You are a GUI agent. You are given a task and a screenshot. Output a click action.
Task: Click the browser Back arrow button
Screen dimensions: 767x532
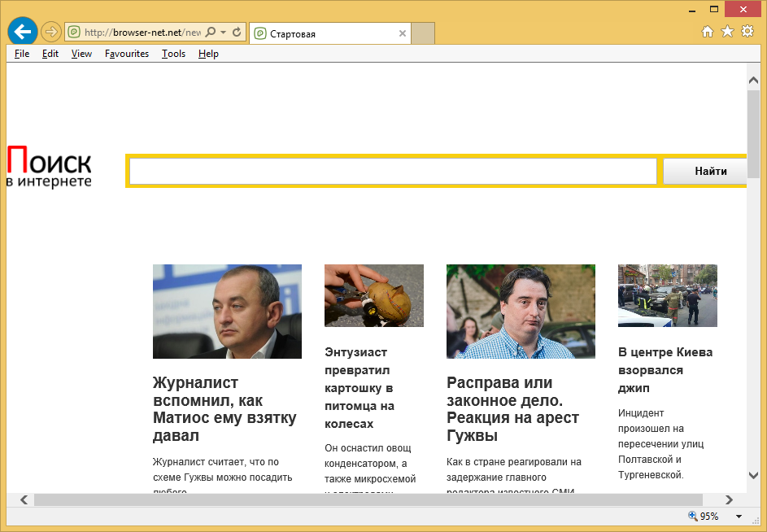pos(23,32)
